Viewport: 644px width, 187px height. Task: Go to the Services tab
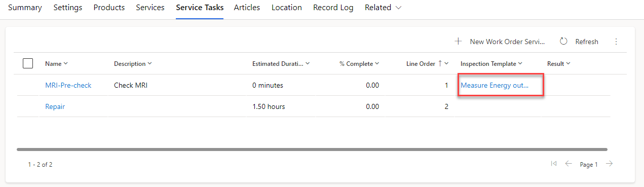[x=150, y=8]
